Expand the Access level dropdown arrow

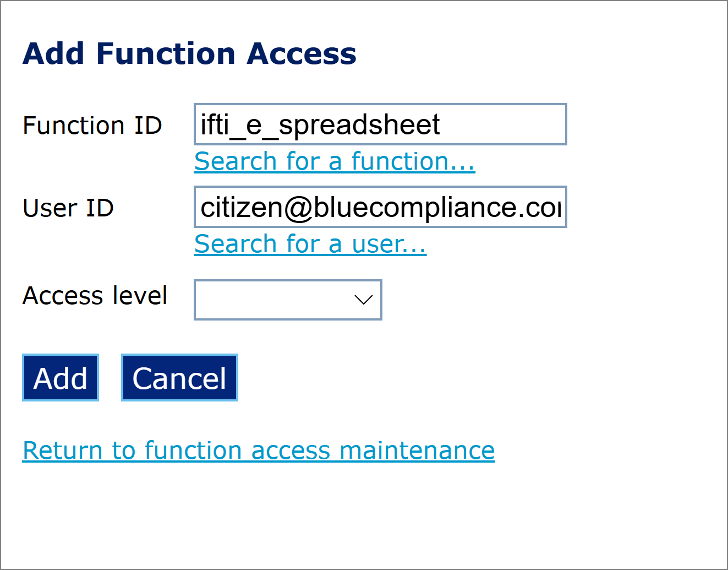(363, 300)
